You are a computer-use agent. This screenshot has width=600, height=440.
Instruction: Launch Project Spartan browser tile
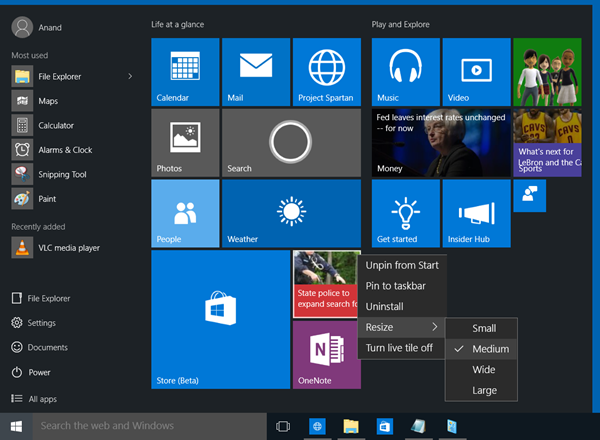point(327,72)
